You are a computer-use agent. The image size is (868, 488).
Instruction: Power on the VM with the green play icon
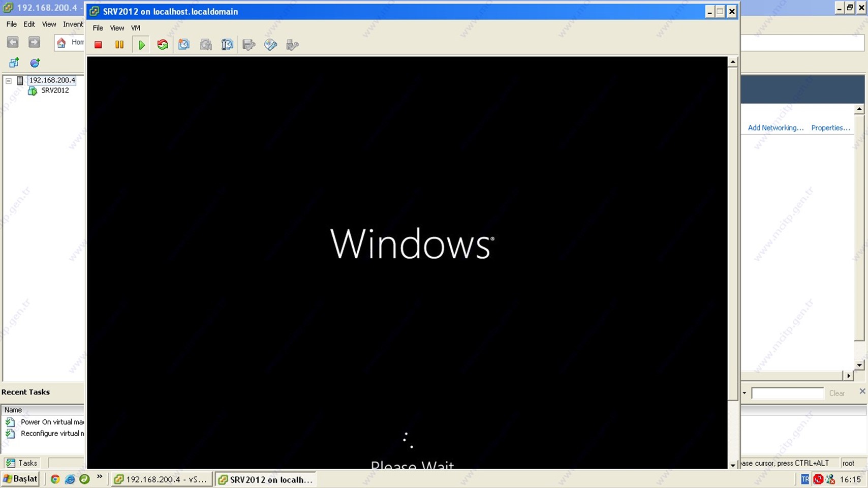(141, 45)
